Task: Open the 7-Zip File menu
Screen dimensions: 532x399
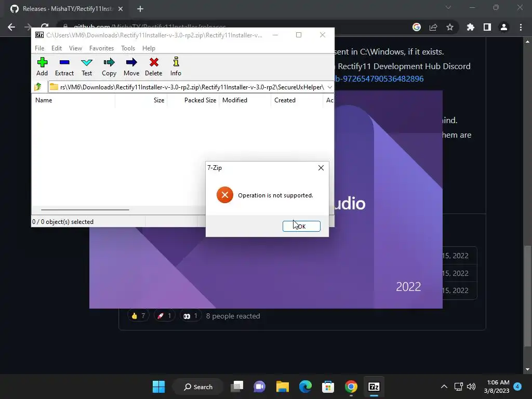Action: point(39,48)
